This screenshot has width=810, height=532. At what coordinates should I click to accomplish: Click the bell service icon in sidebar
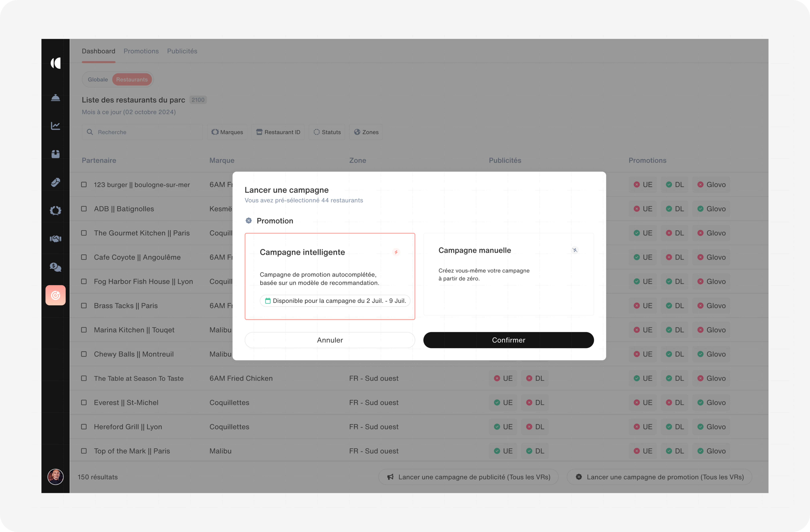pyautogui.click(x=55, y=98)
